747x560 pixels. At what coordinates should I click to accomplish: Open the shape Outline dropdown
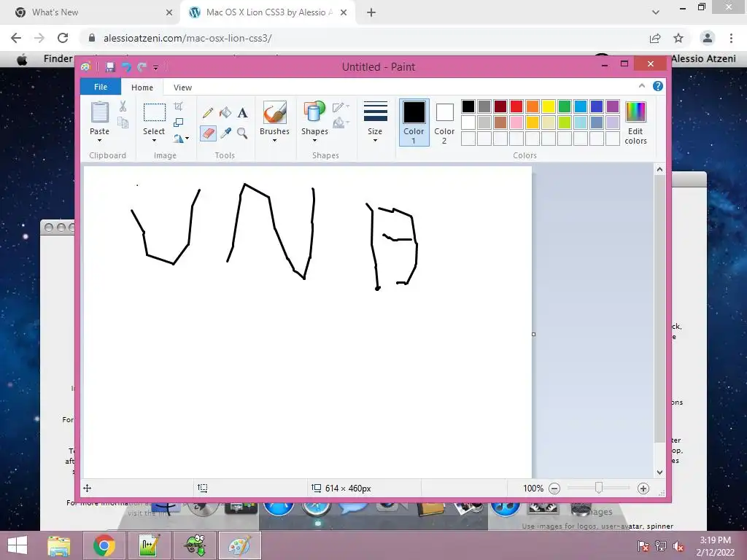(341, 107)
